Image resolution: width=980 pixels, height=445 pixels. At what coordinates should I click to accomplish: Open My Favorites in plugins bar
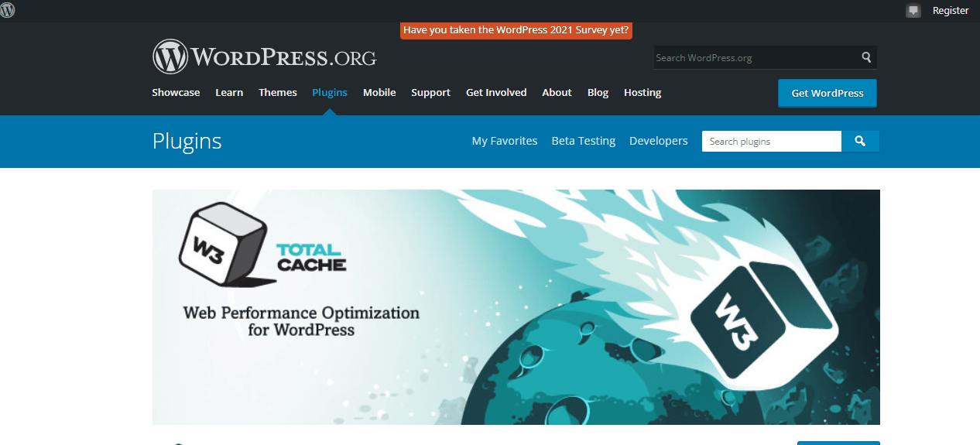click(x=505, y=141)
